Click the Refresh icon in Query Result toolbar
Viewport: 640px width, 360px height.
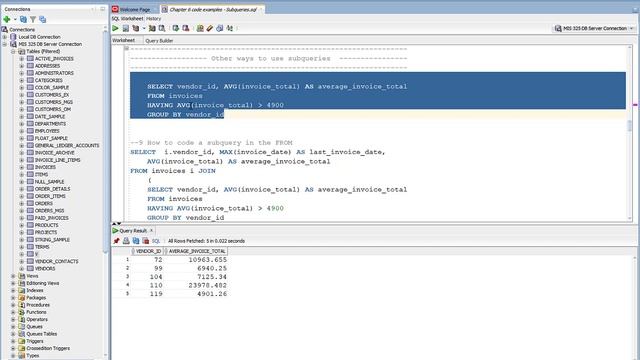coord(136,241)
